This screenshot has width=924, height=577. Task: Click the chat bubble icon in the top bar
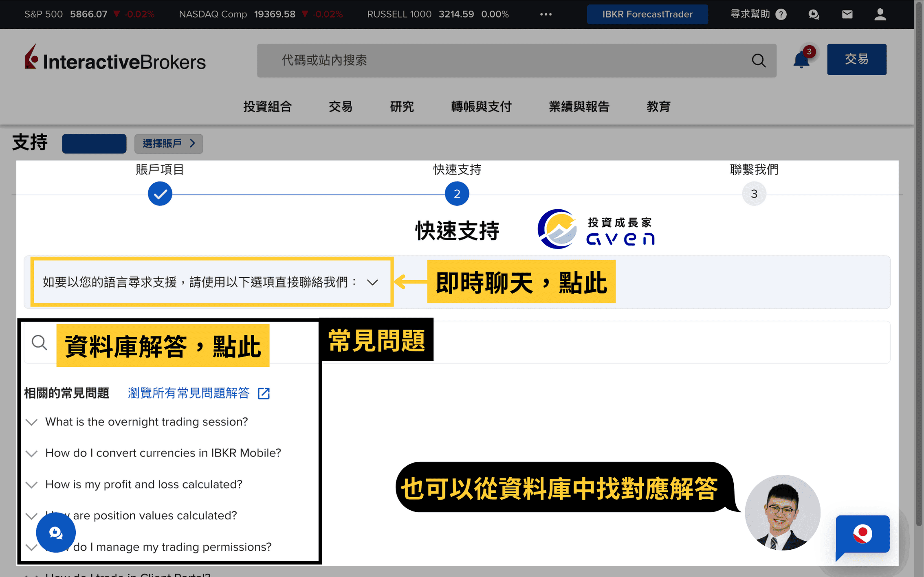coord(814,14)
